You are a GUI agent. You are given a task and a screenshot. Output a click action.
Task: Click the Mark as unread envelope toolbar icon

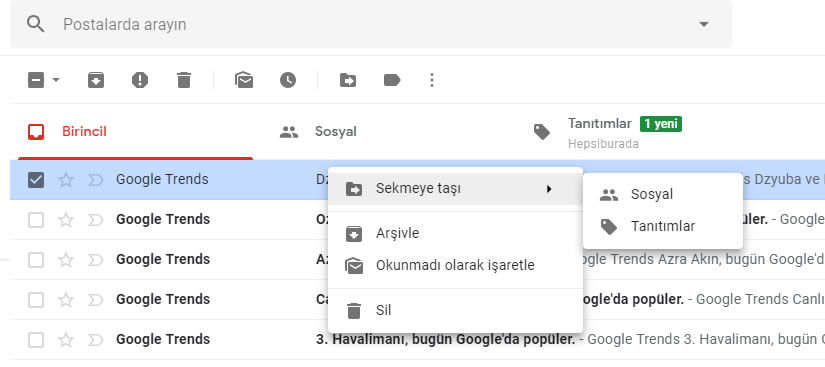click(x=244, y=80)
